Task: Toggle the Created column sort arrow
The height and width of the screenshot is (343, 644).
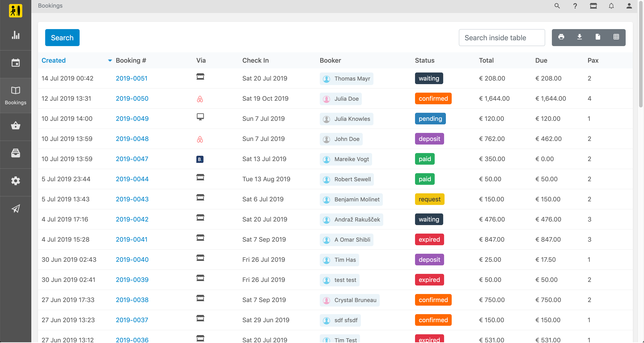Action: coord(110,61)
